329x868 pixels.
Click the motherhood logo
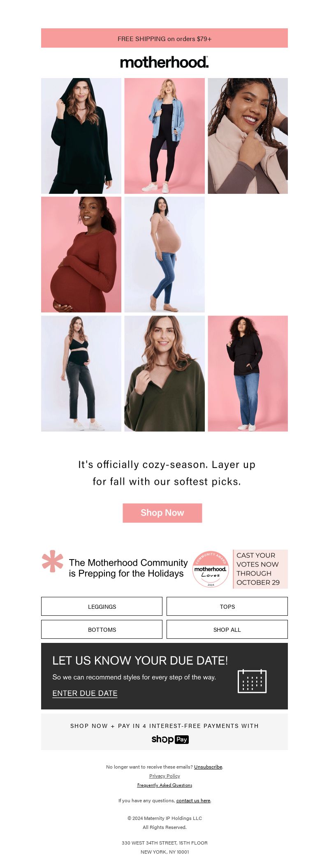coord(164,62)
